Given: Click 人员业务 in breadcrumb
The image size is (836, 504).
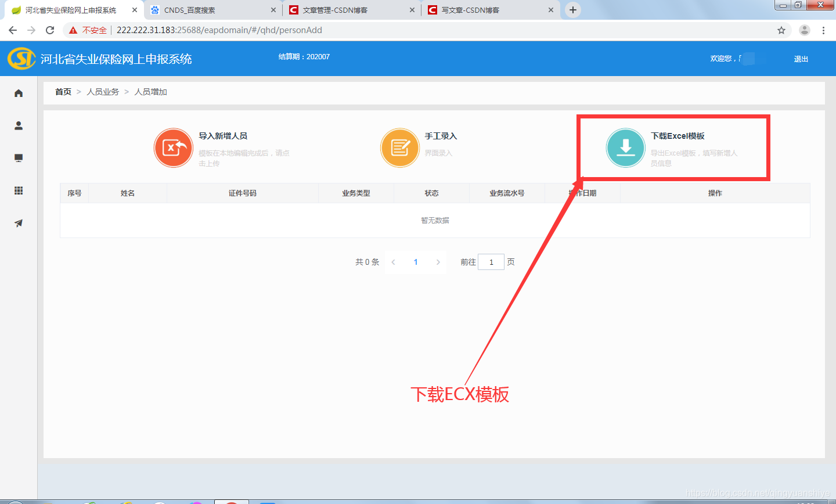Looking at the screenshot, I should 103,92.
